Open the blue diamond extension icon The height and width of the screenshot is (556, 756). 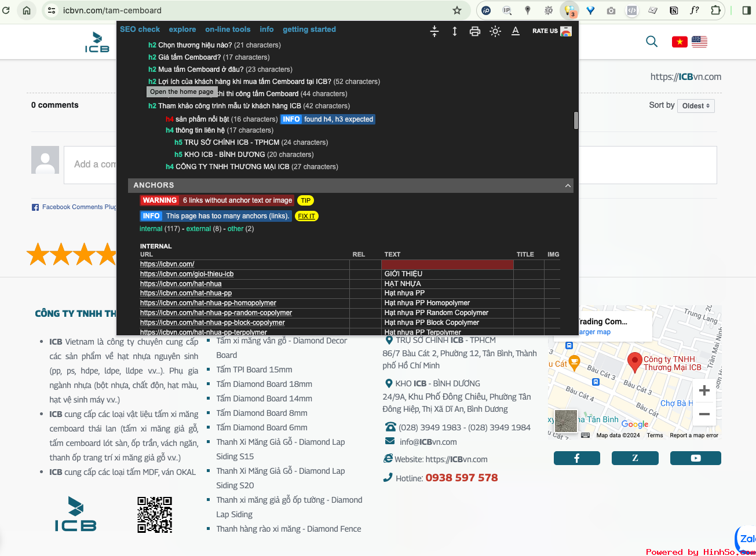pos(590,10)
